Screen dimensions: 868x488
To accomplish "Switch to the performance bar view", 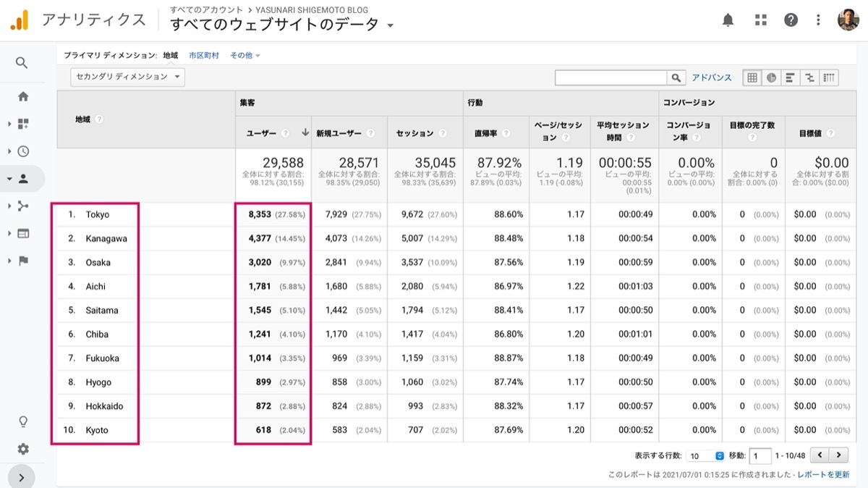I will 791,77.
